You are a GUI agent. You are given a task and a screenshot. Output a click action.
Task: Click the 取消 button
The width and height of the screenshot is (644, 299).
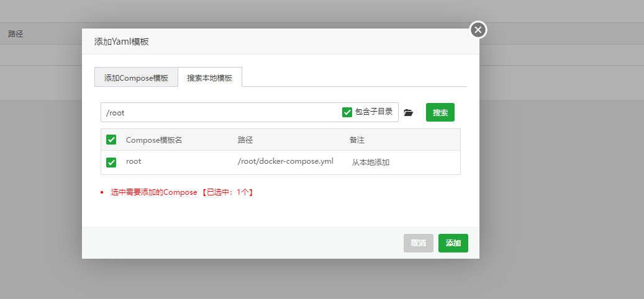tap(419, 243)
